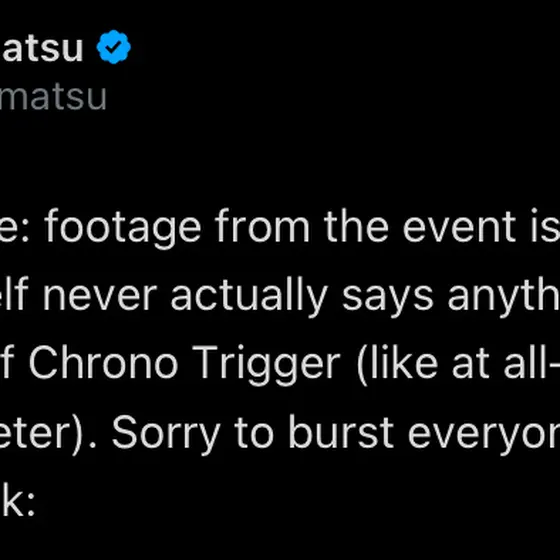Click the word "actually" in tweet text

(x=249, y=297)
